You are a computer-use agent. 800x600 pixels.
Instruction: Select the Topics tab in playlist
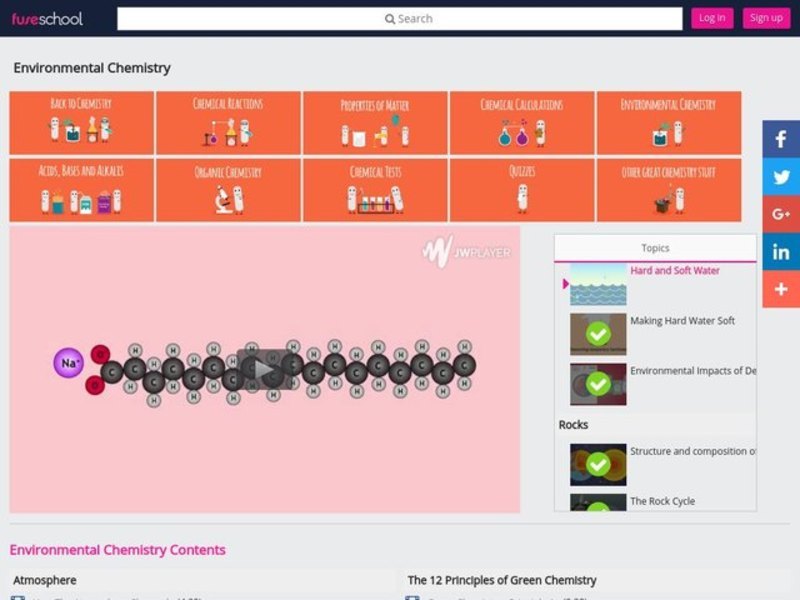[x=655, y=248]
